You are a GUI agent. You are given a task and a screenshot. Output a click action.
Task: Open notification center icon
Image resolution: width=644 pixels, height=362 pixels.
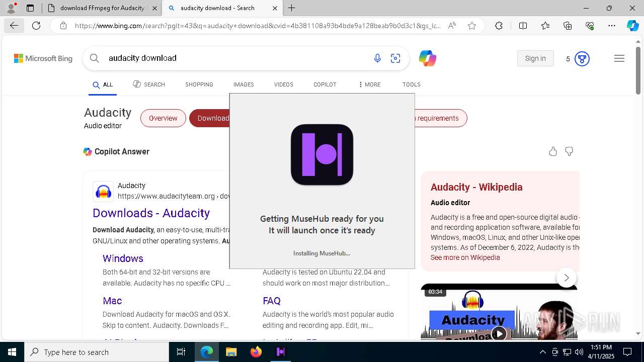627,352
